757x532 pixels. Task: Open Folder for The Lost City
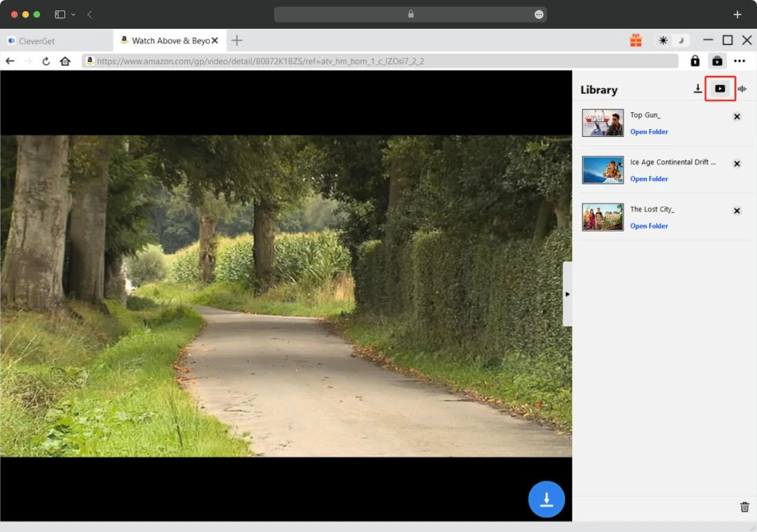pyautogui.click(x=649, y=226)
